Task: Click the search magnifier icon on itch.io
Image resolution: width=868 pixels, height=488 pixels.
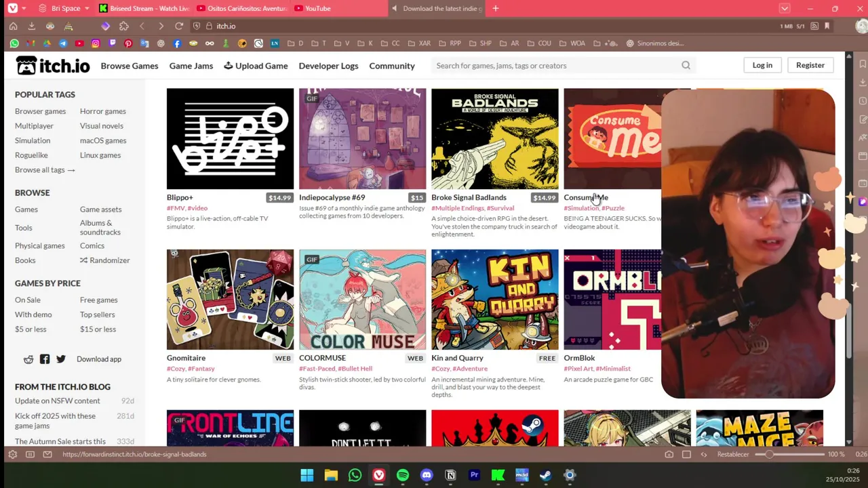Action: click(x=686, y=66)
